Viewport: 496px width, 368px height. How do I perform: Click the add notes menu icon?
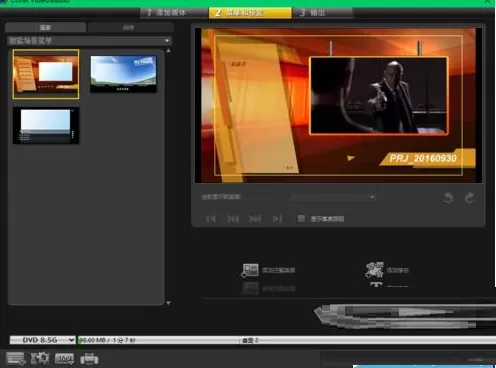[x=250, y=270]
